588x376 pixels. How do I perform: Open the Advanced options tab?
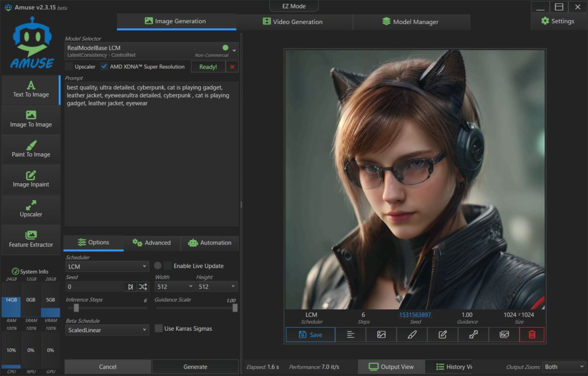(x=152, y=243)
